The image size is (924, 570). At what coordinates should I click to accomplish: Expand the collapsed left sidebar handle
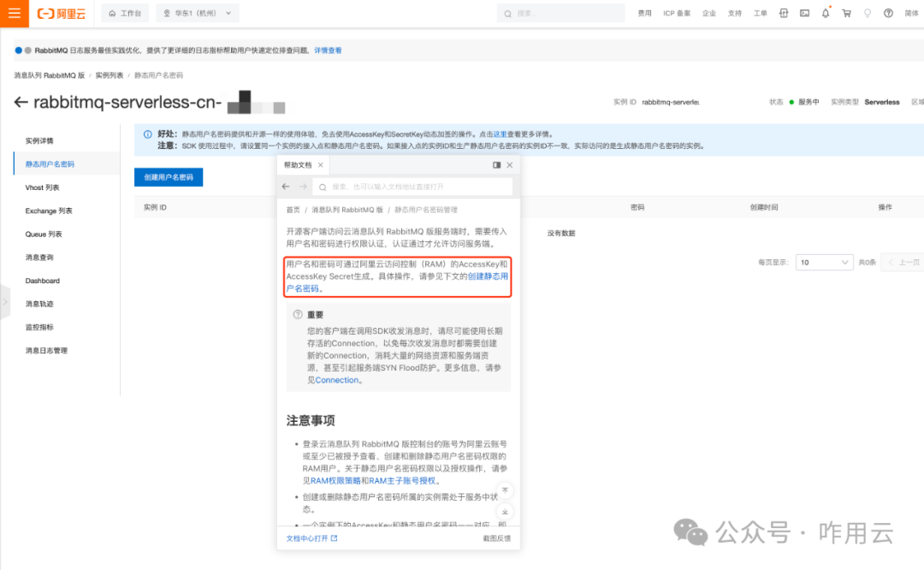[x=5, y=302]
